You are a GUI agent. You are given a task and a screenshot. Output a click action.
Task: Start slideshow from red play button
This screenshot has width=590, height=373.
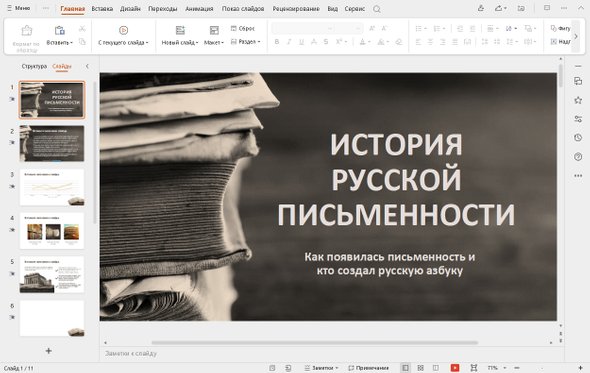455,368
